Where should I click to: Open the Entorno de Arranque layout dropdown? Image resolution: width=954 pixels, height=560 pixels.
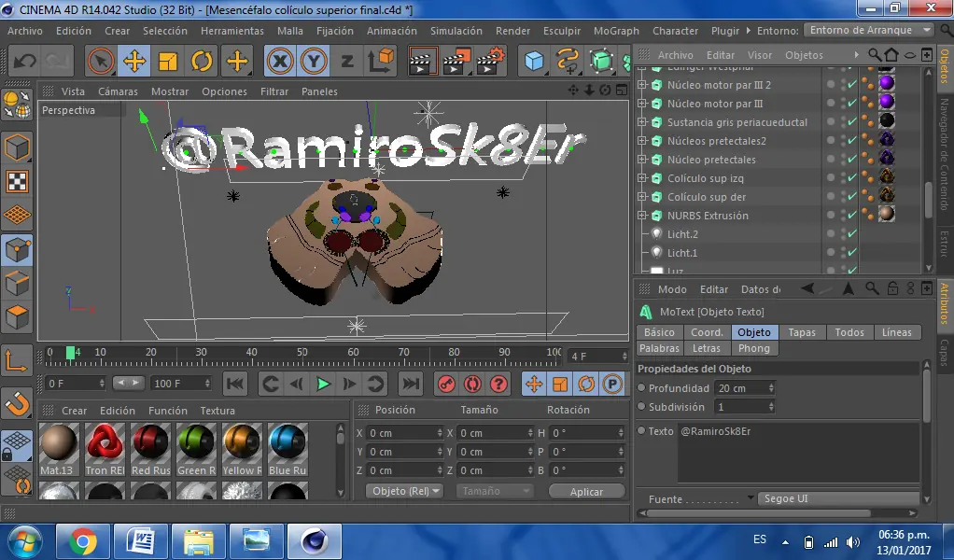point(869,30)
